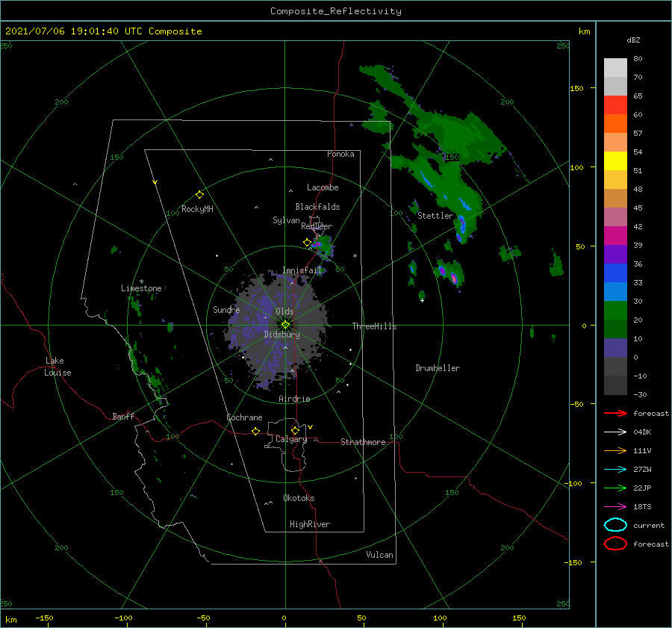
Task: Select the purple swatch above 36 in dBZ scale
Action: tap(615, 255)
